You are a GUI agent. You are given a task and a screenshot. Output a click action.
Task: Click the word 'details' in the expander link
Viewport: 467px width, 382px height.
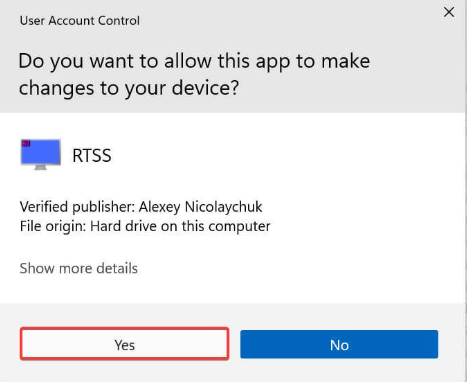[x=117, y=268]
